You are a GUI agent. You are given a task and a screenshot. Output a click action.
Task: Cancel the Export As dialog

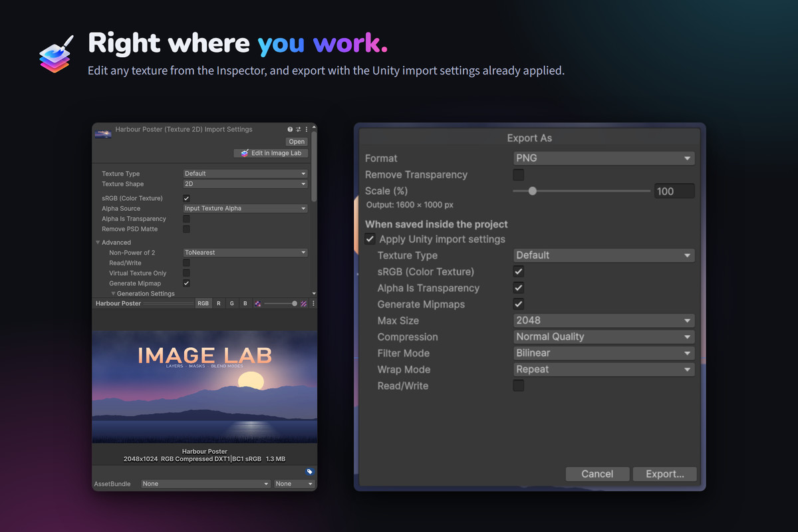pyautogui.click(x=597, y=474)
